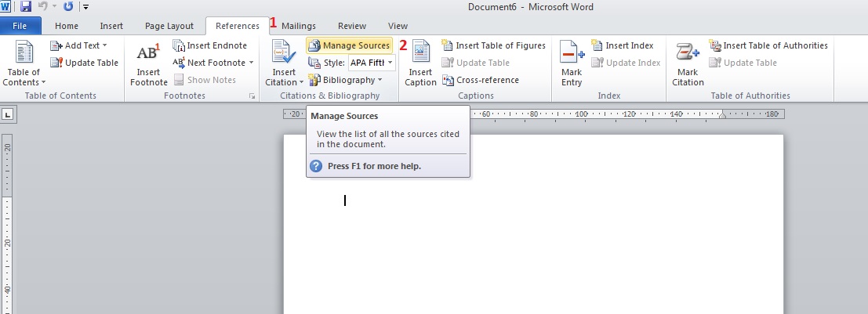868x314 pixels.
Task: Open the Footnotes dialog launcher
Action: pos(252,96)
